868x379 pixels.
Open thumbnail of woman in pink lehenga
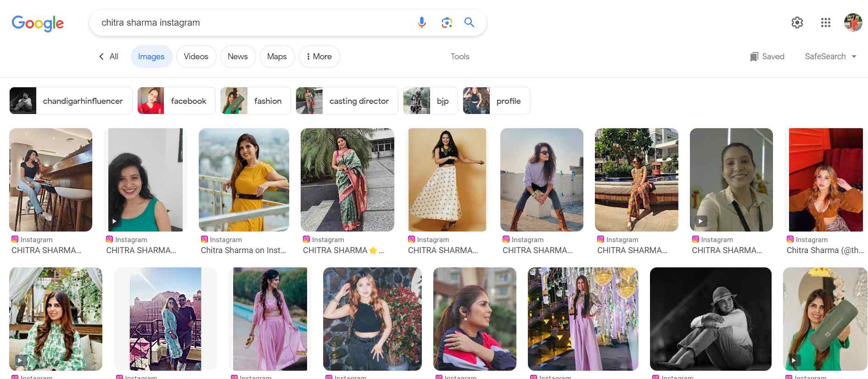[270, 319]
